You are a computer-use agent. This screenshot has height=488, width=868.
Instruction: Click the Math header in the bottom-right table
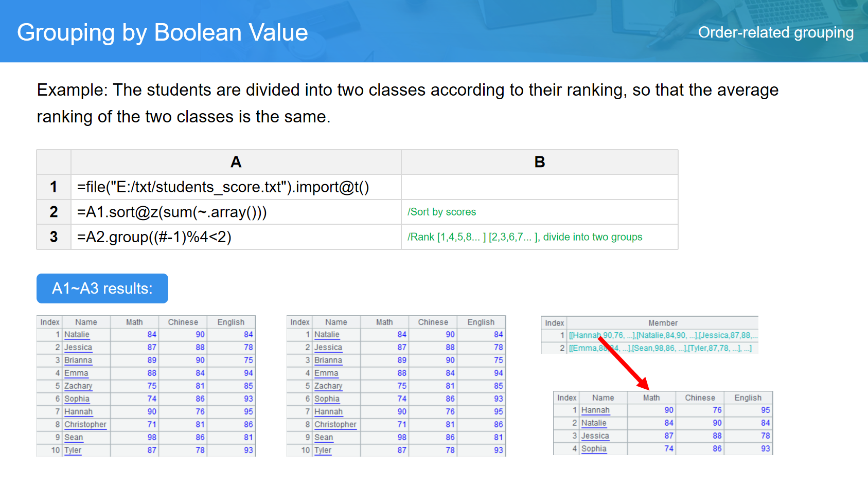click(x=651, y=398)
